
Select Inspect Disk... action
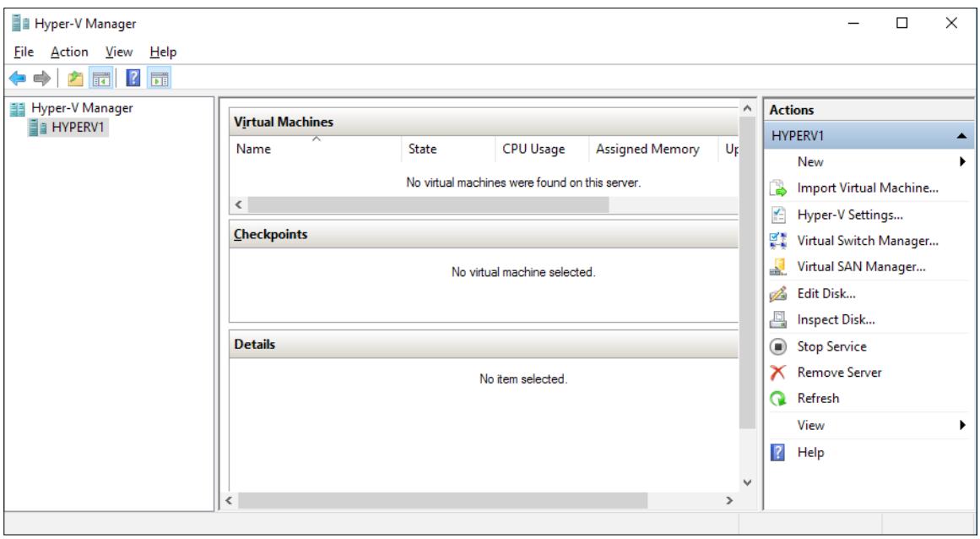click(x=836, y=320)
